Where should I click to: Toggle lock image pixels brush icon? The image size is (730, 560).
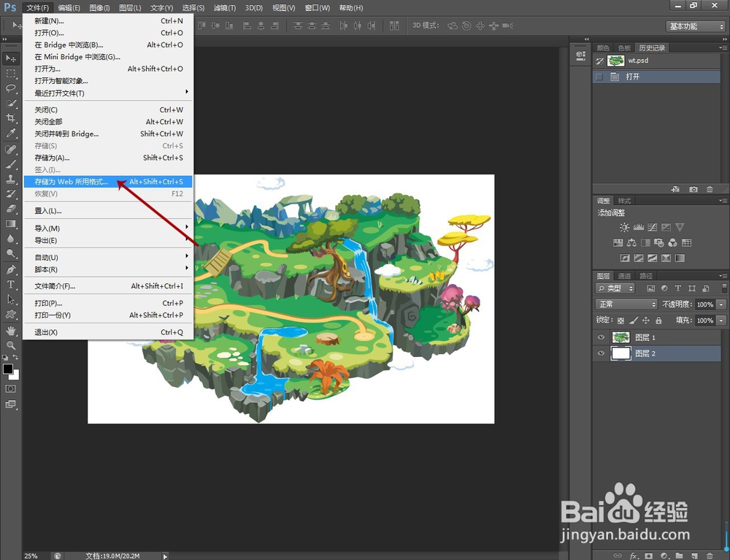click(633, 321)
